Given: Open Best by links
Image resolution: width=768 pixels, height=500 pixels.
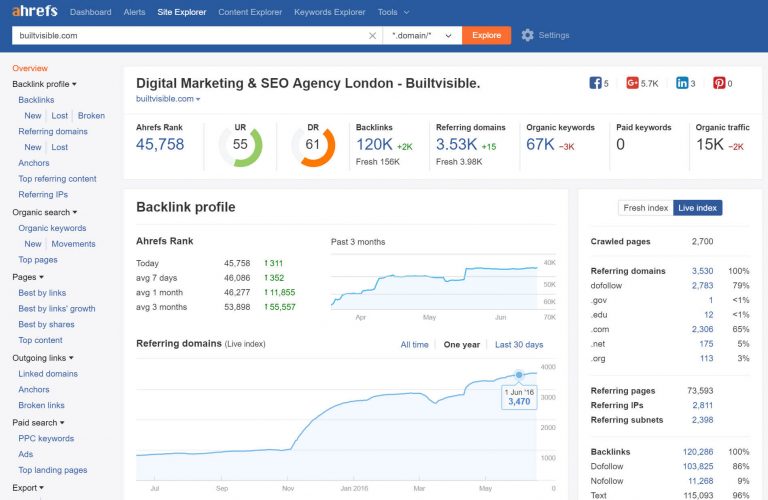Looking at the screenshot, I should (42, 293).
